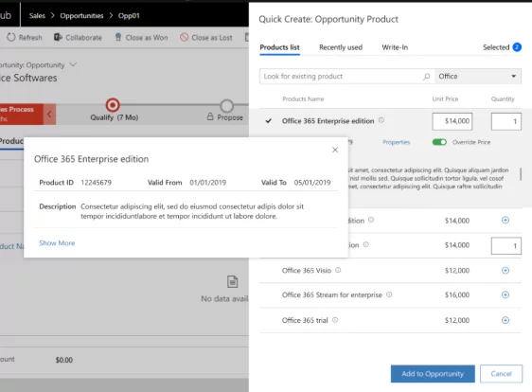Click the No data available document icon
The height and width of the screenshot is (392, 532).
click(233, 282)
